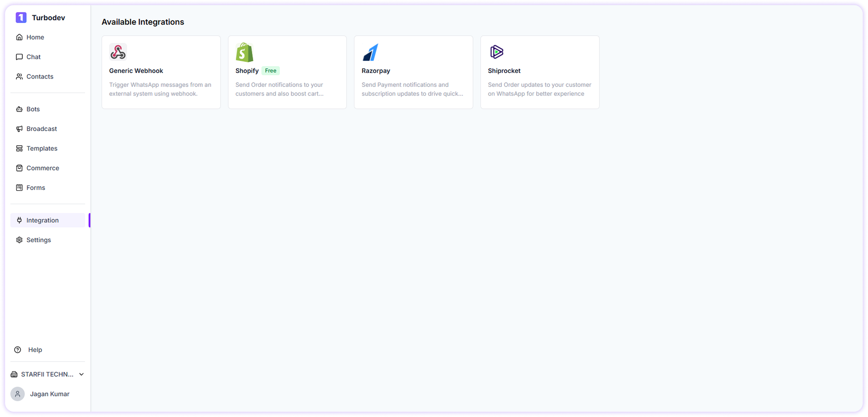This screenshot has width=868, height=417.
Task: Open the Settings gear icon
Action: (19, 240)
